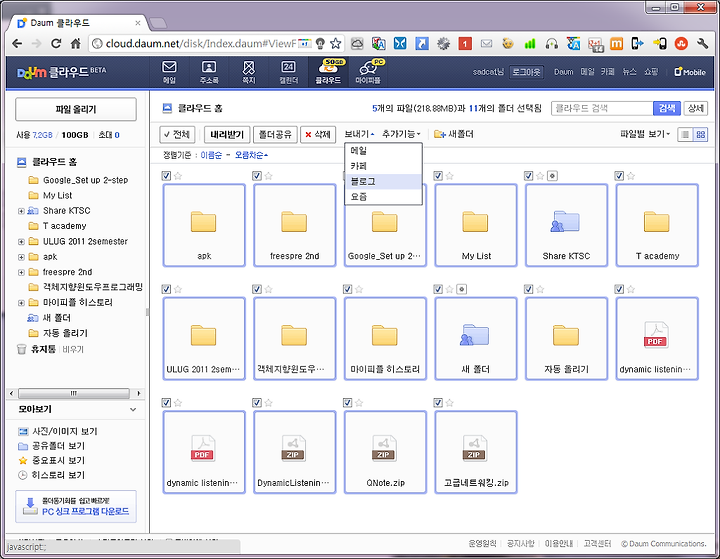
Task: Click the 검색 search button
Action: (667, 108)
